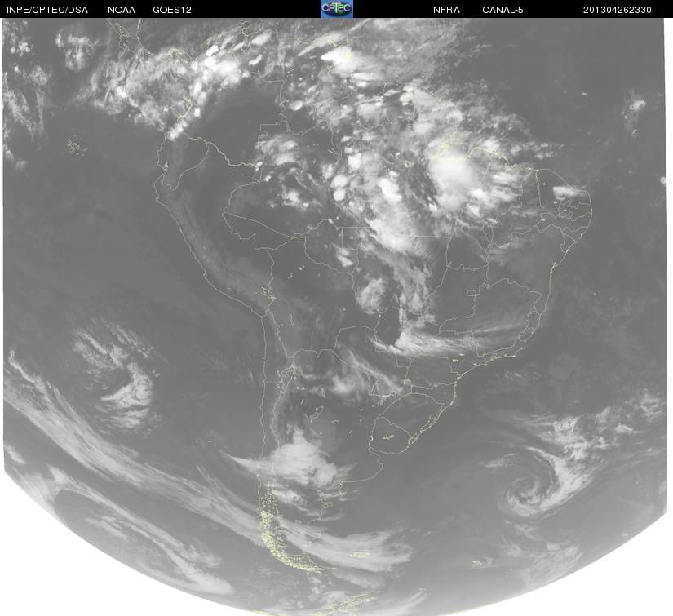Click the satellite image over South America
This screenshot has height=616, width=673.
pos(335,317)
